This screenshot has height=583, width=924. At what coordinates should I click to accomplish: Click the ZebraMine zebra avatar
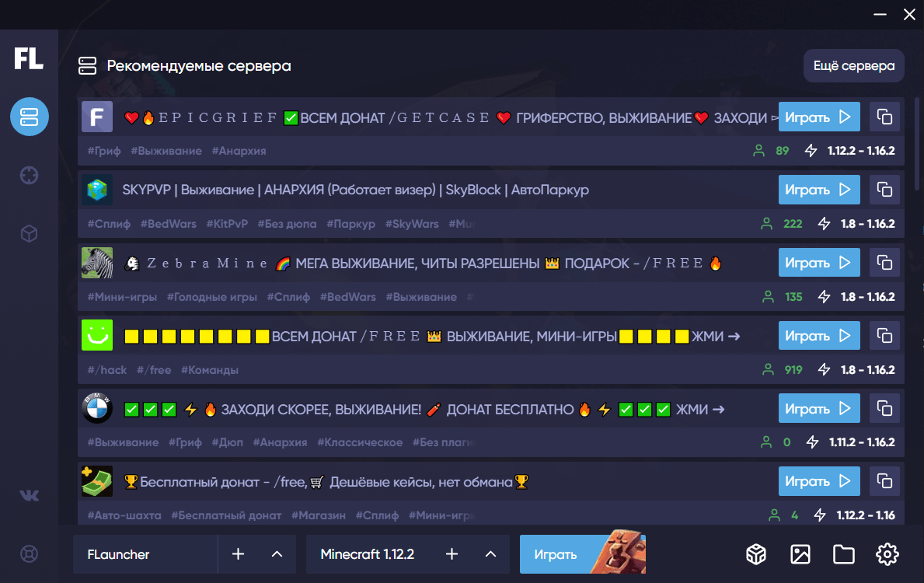click(97, 262)
